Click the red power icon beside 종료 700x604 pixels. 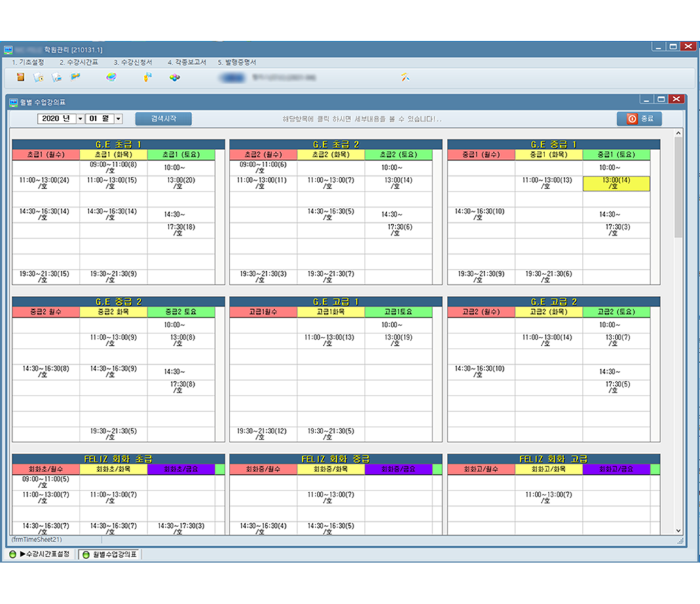(631, 119)
